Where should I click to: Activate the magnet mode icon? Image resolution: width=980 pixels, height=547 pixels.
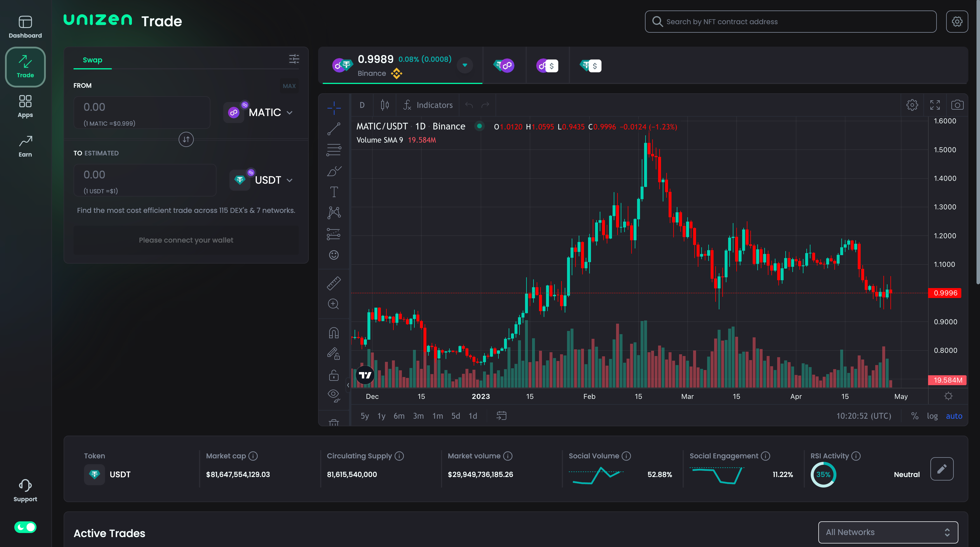334,333
